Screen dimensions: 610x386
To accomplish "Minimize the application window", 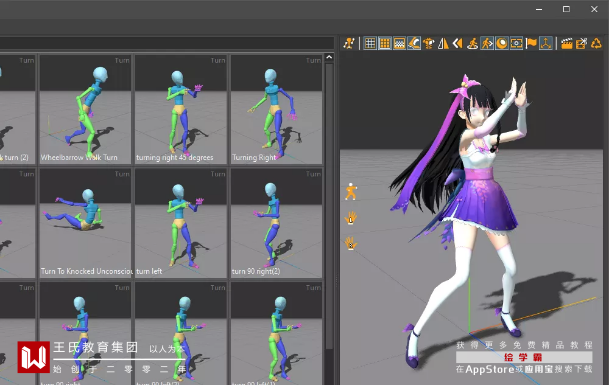I will [x=539, y=9].
